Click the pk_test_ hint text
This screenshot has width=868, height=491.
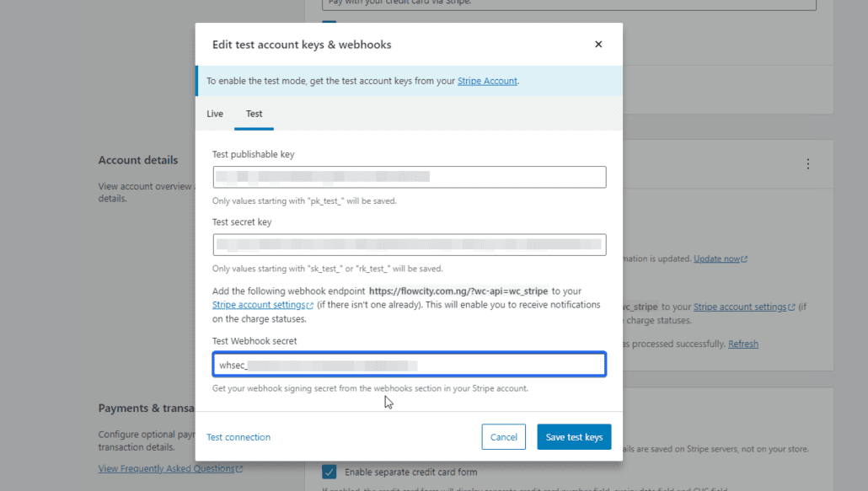pos(304,200)
